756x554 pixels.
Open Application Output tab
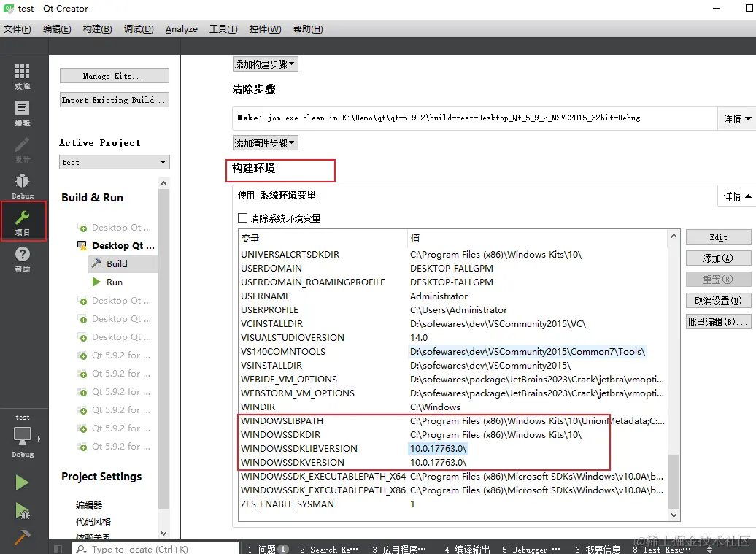pyautogui.click(x=399, y=549)
